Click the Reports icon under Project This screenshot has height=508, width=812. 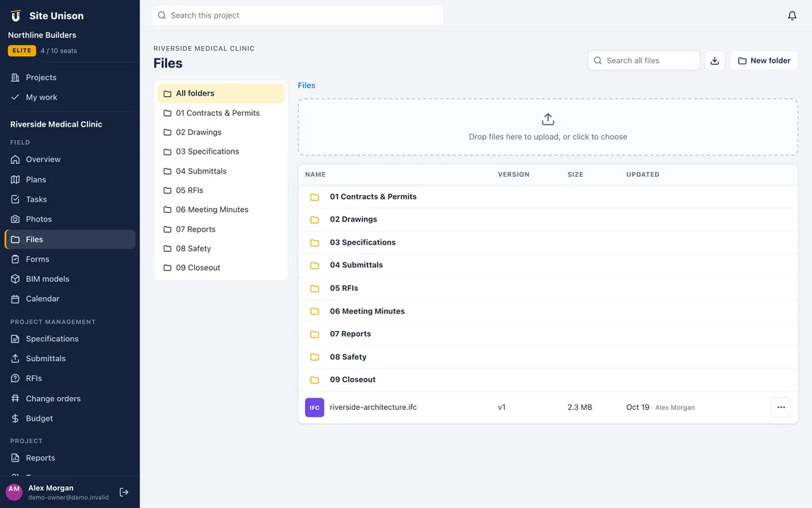pos(16,458)
